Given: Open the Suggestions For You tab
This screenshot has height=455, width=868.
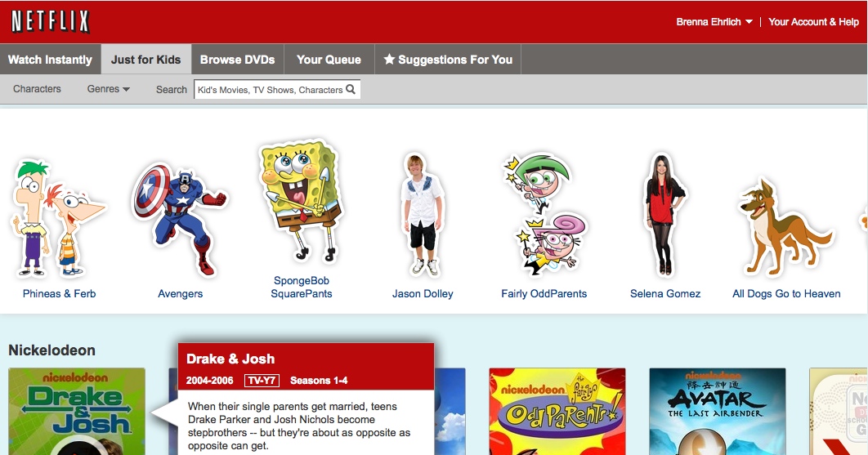Looking at the screenshot, I should coord(448,60).
